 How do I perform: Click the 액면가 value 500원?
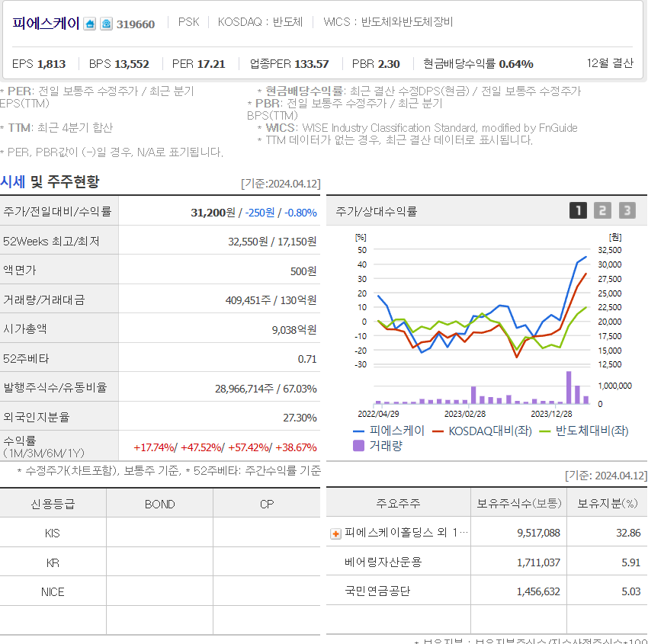[x=303, y=271]
